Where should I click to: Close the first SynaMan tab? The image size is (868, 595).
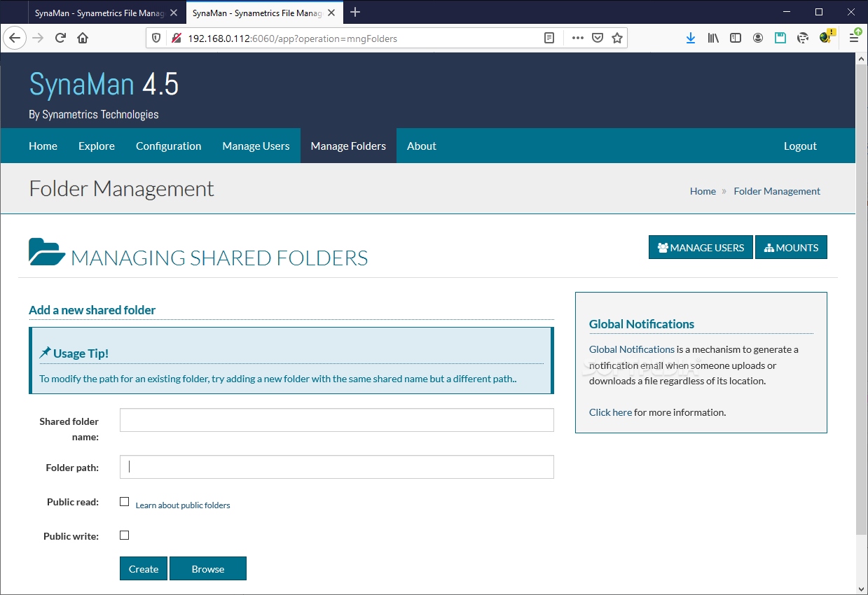click(x=174, y=13)
